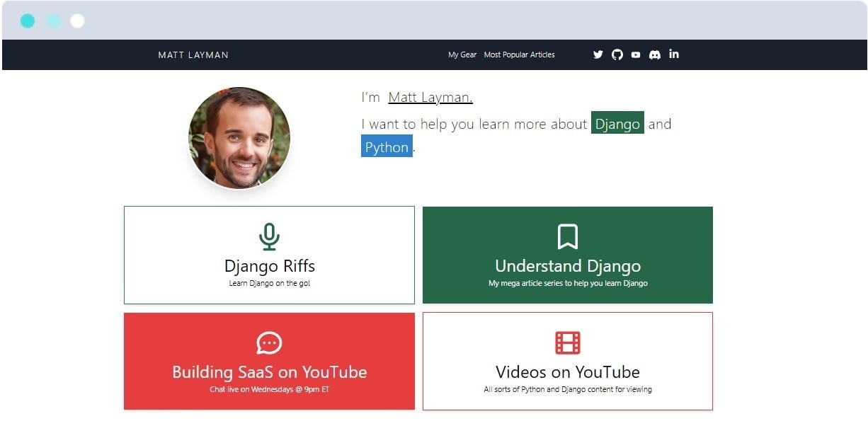Open Matt's Twitter profile icon
The width and height of the screenshot is (868, 438).
(598, 54)
